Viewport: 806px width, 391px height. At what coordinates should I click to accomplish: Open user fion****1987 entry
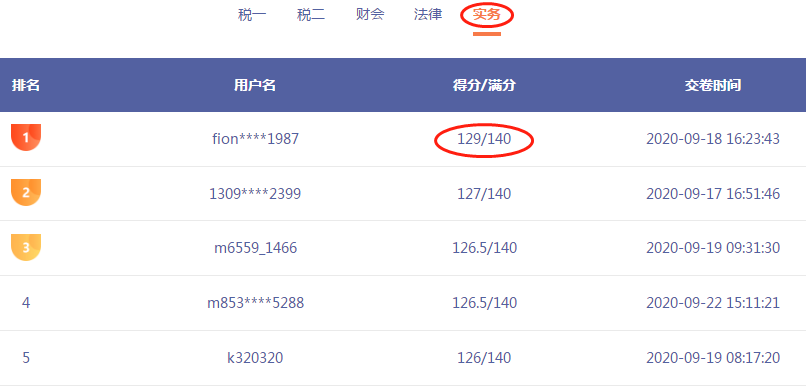click(x=255, y=139)
